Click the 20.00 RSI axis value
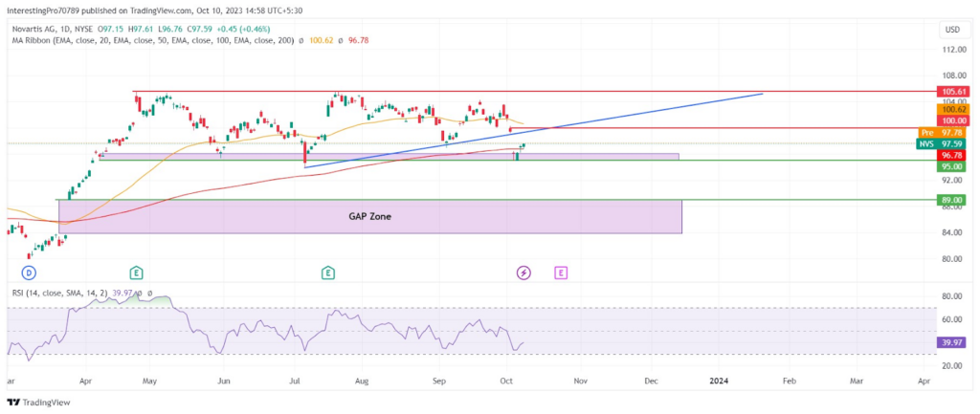 pos(954,366)
